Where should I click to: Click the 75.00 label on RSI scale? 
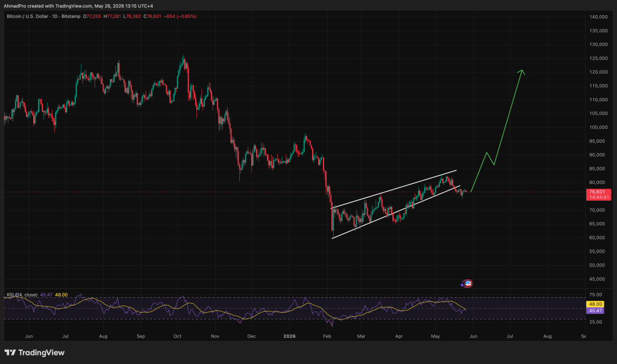(596, 295)
